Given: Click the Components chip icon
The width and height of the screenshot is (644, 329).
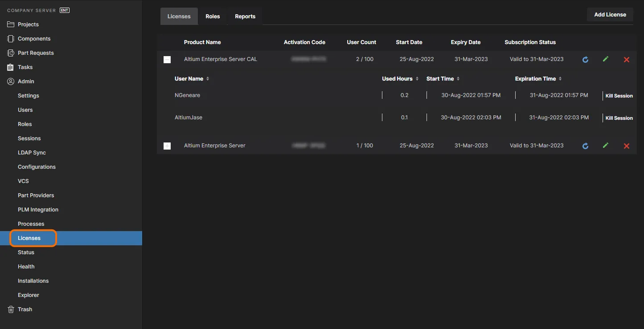Looking at the screenshot, I should 11,39.
